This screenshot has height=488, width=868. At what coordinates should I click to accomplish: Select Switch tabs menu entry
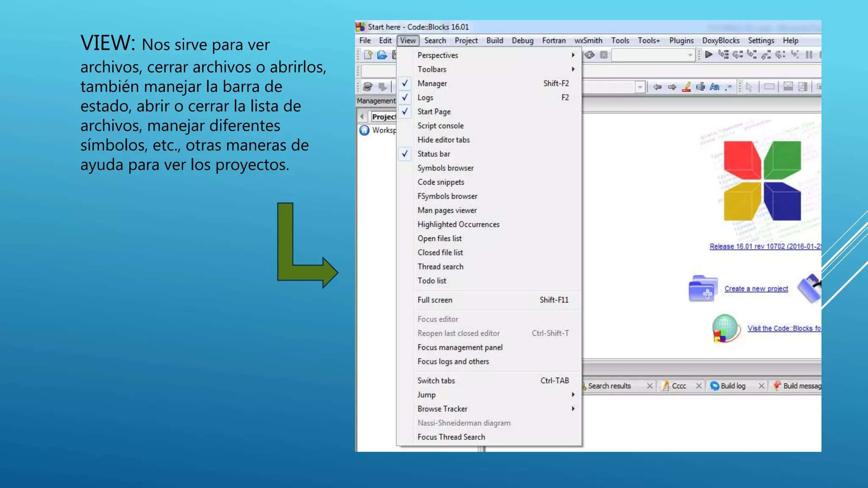coord(490,380)
